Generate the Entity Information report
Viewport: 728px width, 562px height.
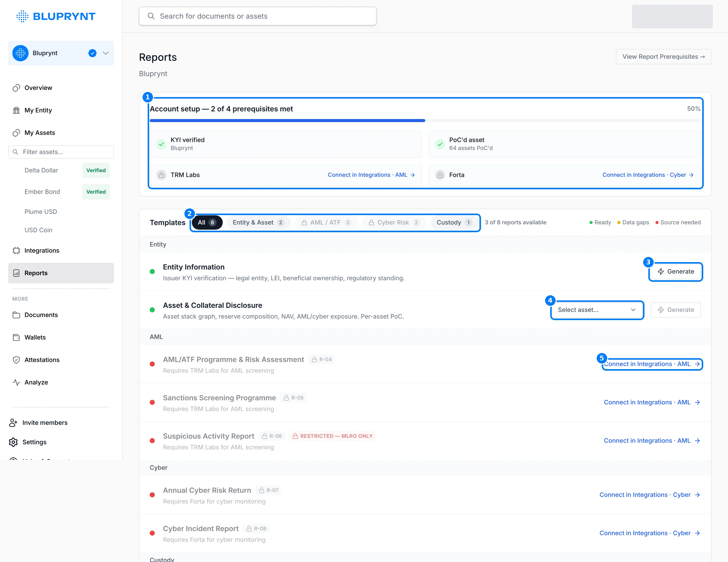point(676,272)
